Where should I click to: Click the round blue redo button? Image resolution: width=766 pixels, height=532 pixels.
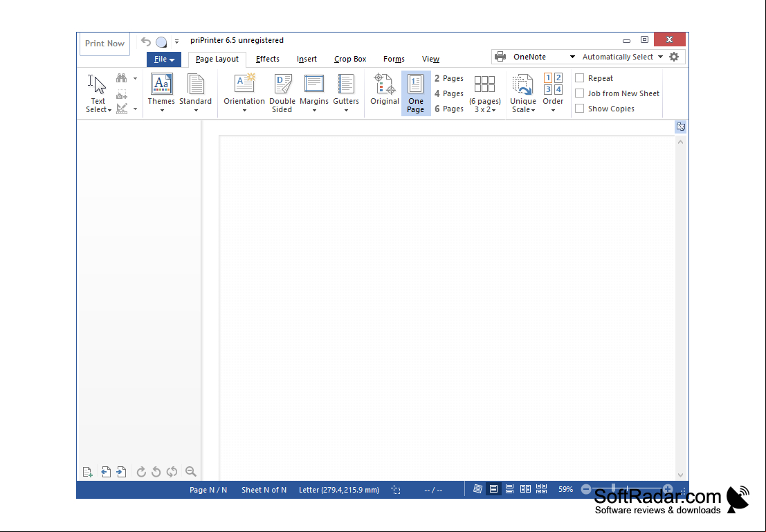point(161,42)
